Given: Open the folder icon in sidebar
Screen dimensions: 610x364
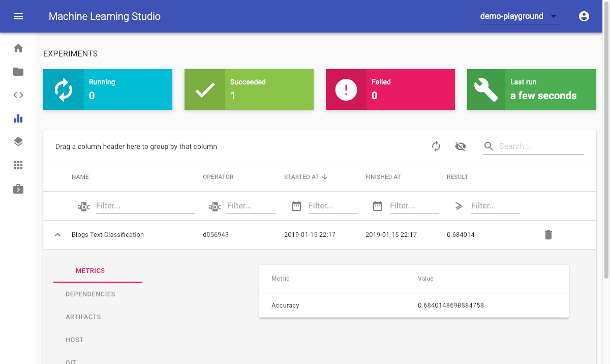Looking at the screenshot, I should [18, 72].
